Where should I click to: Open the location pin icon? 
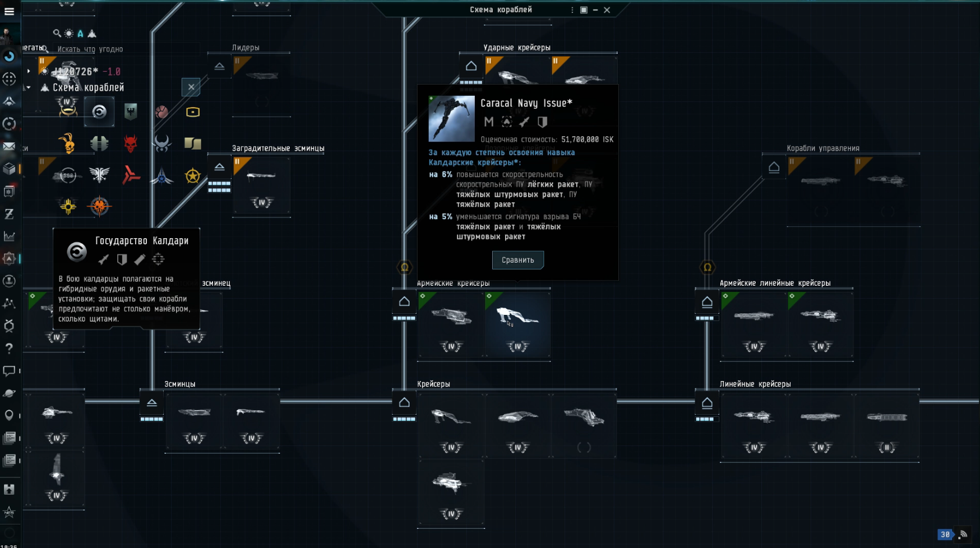9,415
